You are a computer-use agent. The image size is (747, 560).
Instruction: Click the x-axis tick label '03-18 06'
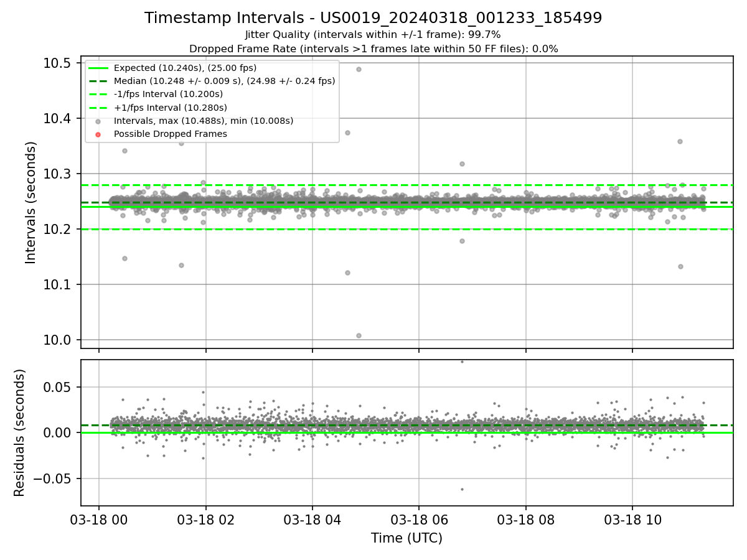click(x=419, y=520)
